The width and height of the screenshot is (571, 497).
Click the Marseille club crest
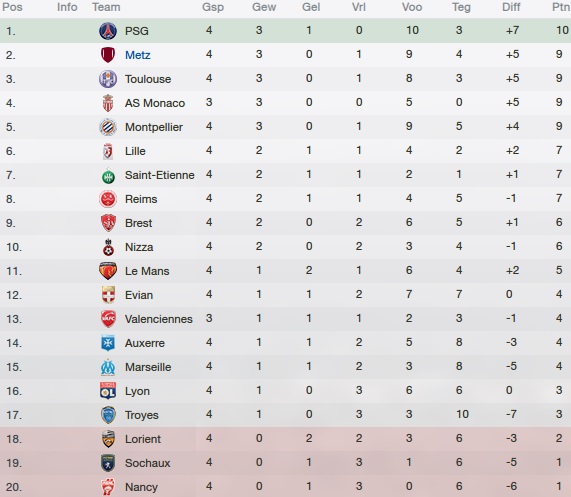[x=108, y=367]
